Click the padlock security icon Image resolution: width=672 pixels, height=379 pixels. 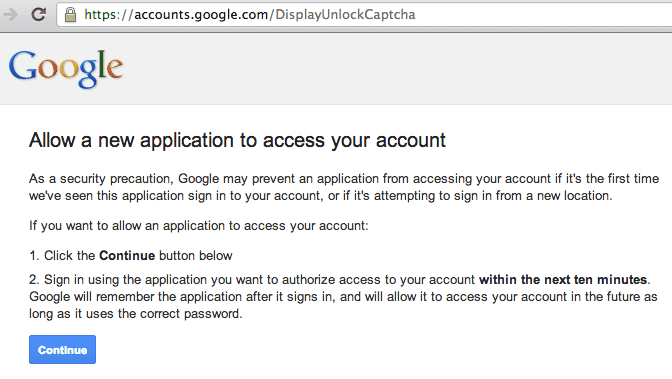point(70,15)
